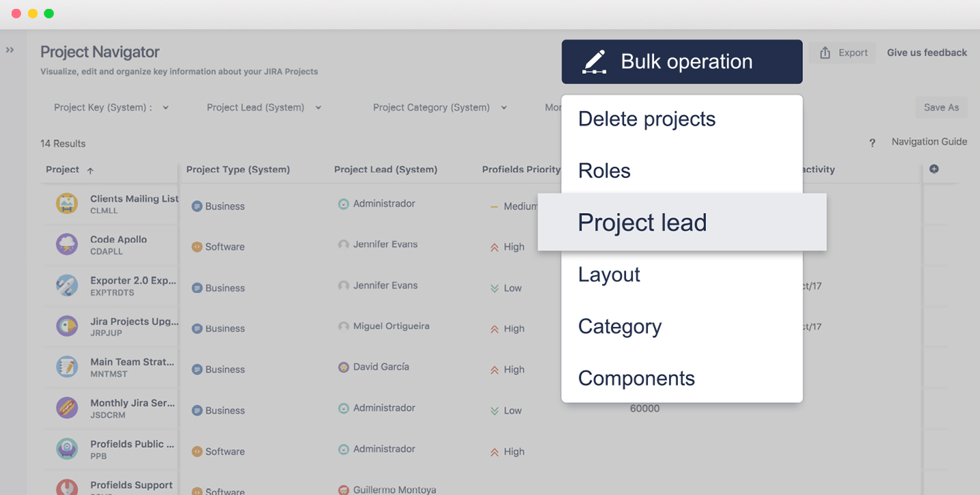Expand the sidebar with double chevron icon
The width and height of the screenshot is (980, 495).
(10, 50)
